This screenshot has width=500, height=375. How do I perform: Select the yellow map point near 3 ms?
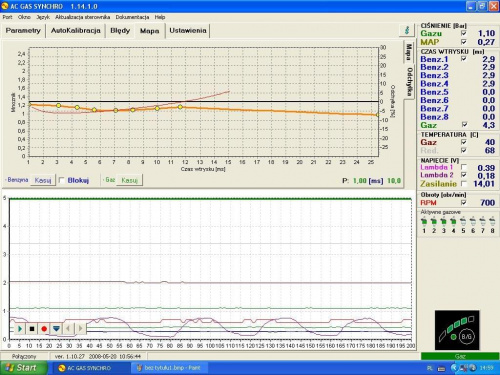(58, 105)
